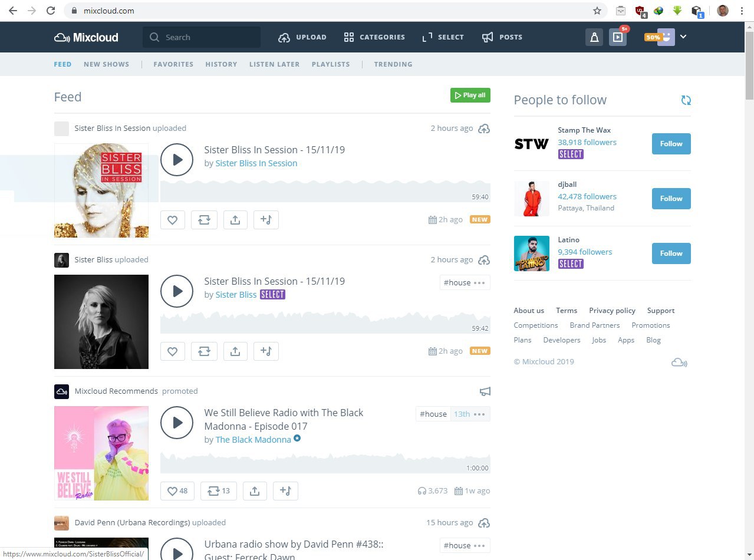Open notifications bell icon
The width and height of the screenshot is (754, 560).
(594, 37)
